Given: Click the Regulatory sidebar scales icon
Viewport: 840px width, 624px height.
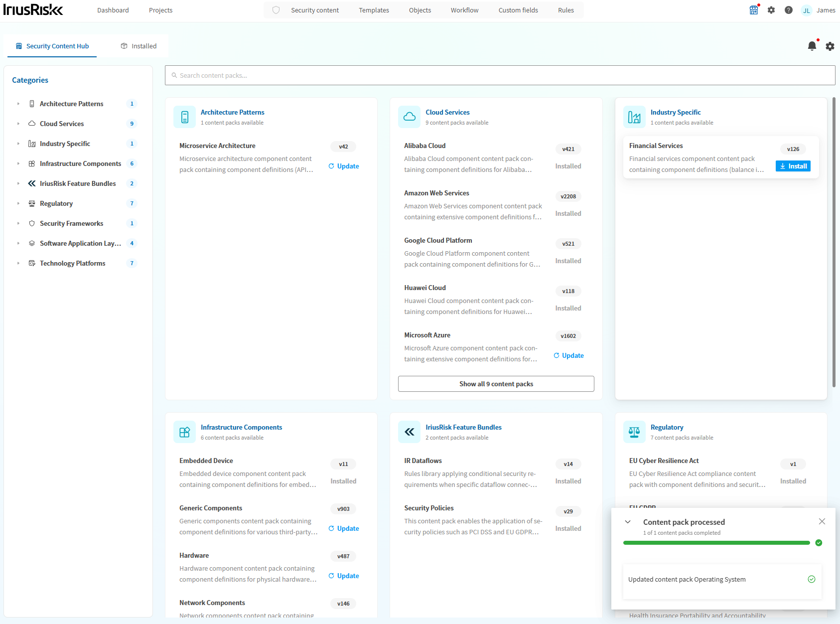Looking at the screenshot, I should 32,203.
